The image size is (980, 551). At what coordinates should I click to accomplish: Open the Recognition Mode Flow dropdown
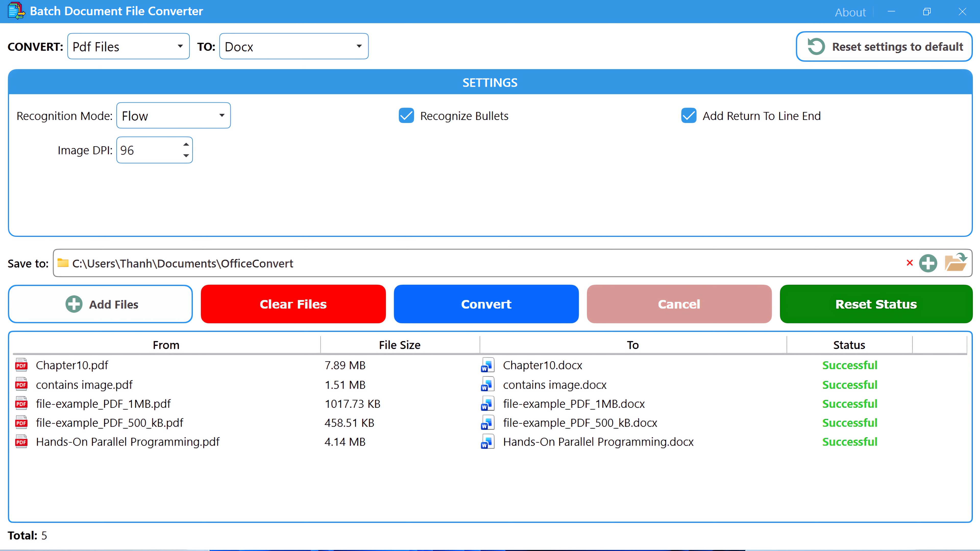click(174, 116)
